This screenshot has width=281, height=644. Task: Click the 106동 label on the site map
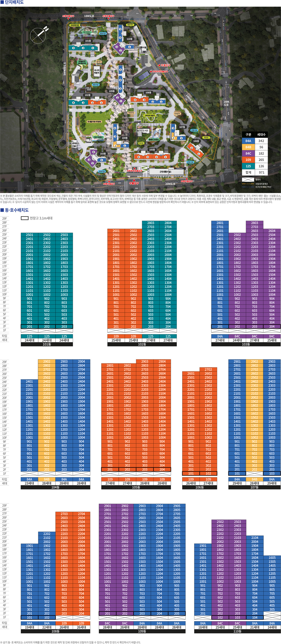[x=196, y=141]
